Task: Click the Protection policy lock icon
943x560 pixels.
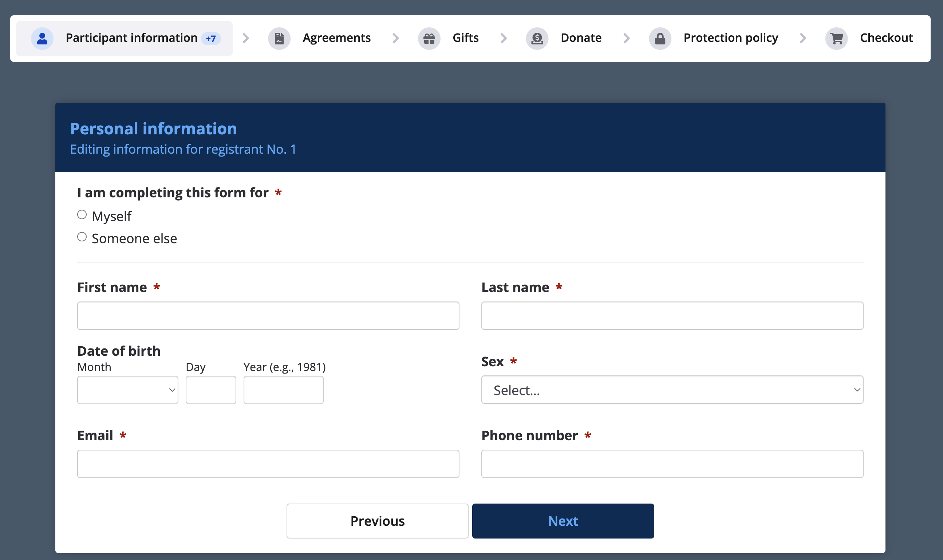Action: tap(660, 39)
